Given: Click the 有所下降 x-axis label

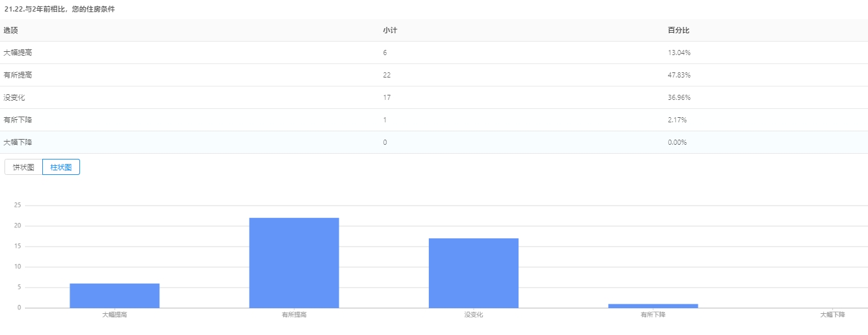Looking at the screenshot, I should [653, 315].
